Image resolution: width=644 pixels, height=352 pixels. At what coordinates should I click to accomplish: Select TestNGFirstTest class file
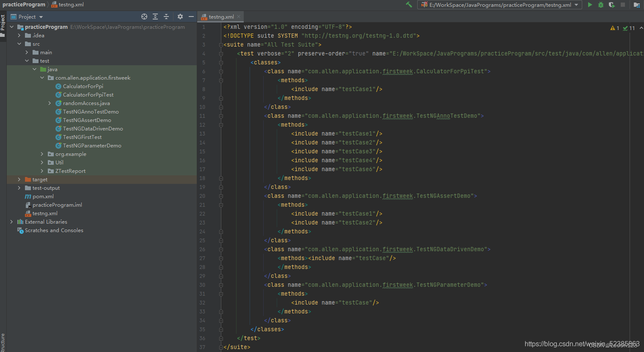pyautogui.click(x=82, y=137)
